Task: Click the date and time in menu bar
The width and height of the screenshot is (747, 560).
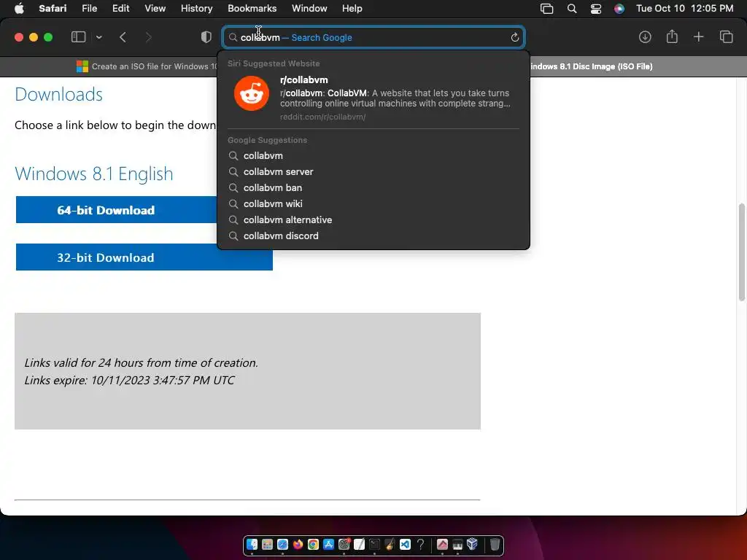Action: (684, 9)
